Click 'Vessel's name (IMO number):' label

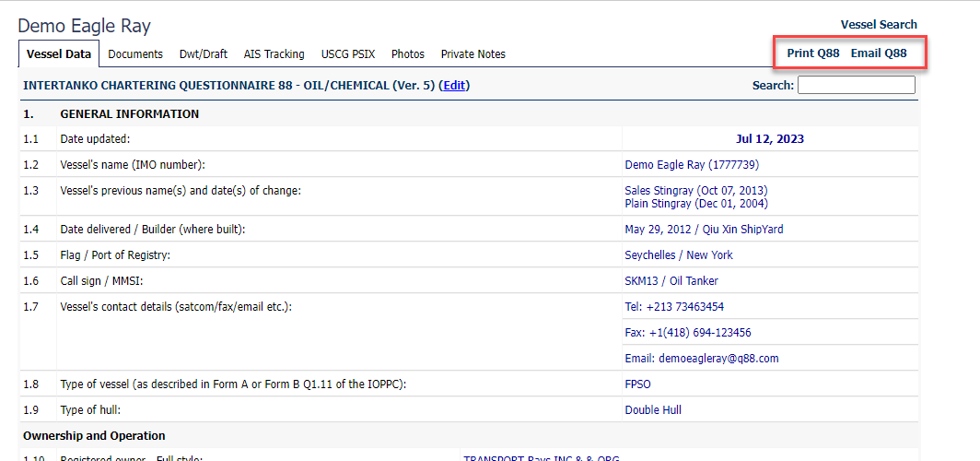(133, 165)
